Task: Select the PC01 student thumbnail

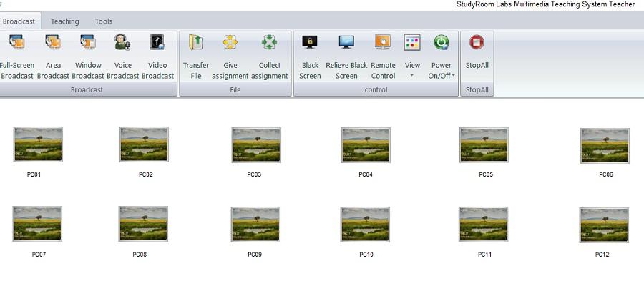Action: pyautogui.click(x=38, y=144)
